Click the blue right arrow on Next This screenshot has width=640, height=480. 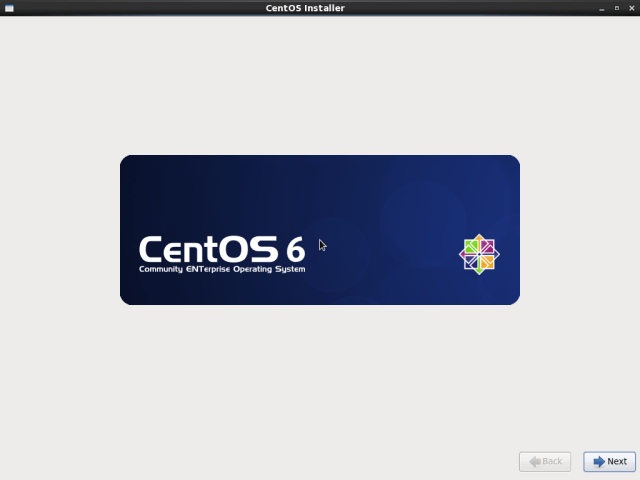(x=598, y=461)
